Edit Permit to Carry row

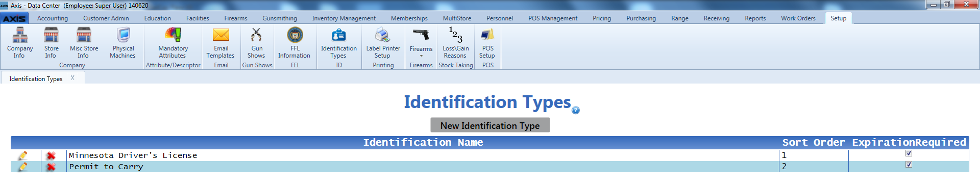(22, 167)
